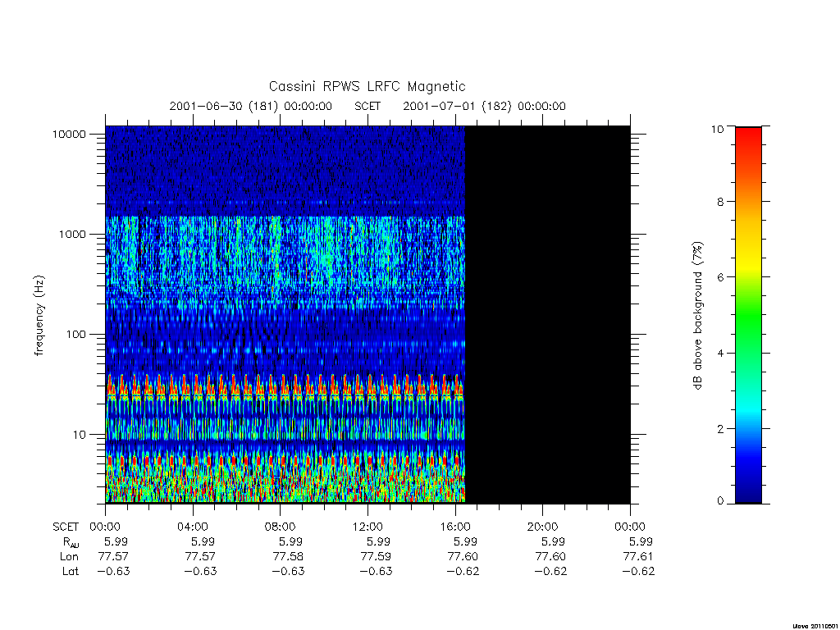Click the 12:00 SCET time tick label
The height and width of the screenshot is (630, 840).
point(367,527)
